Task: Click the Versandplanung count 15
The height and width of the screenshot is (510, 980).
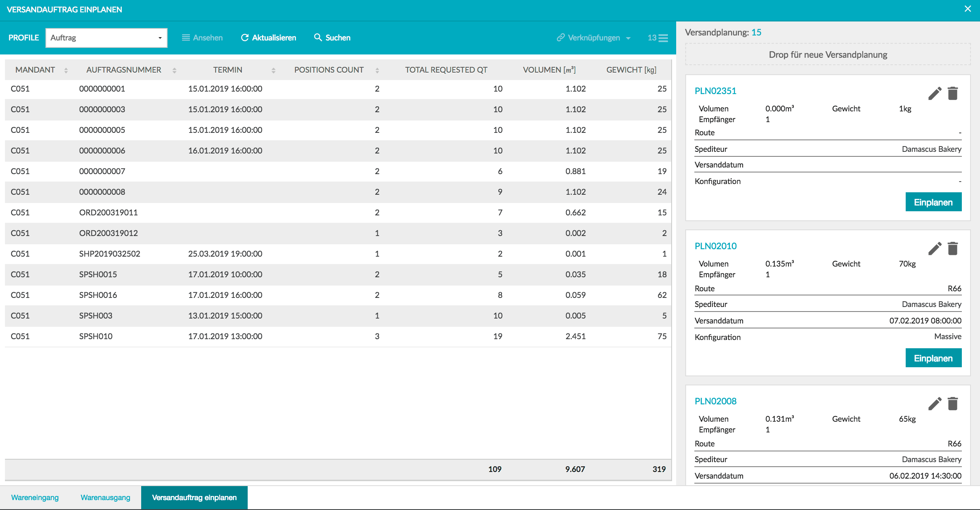Action: click(x=756, y=32)
